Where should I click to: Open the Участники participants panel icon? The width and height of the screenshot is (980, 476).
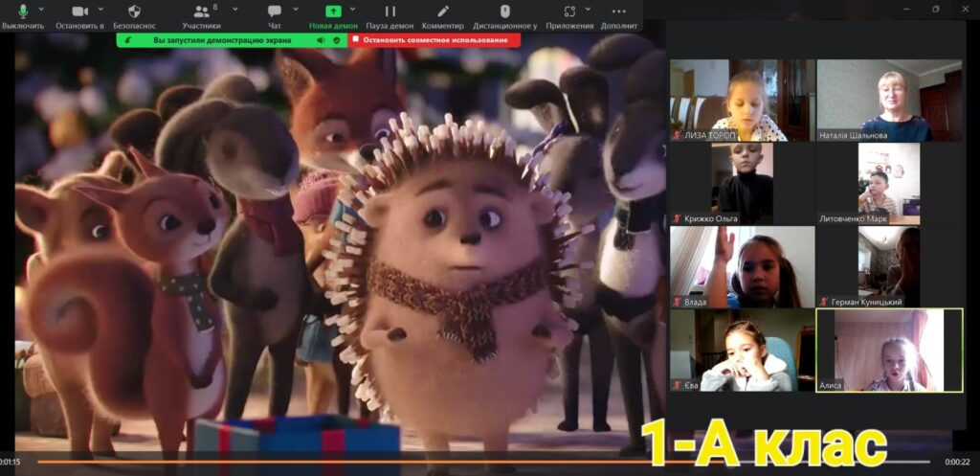(201, 11)
